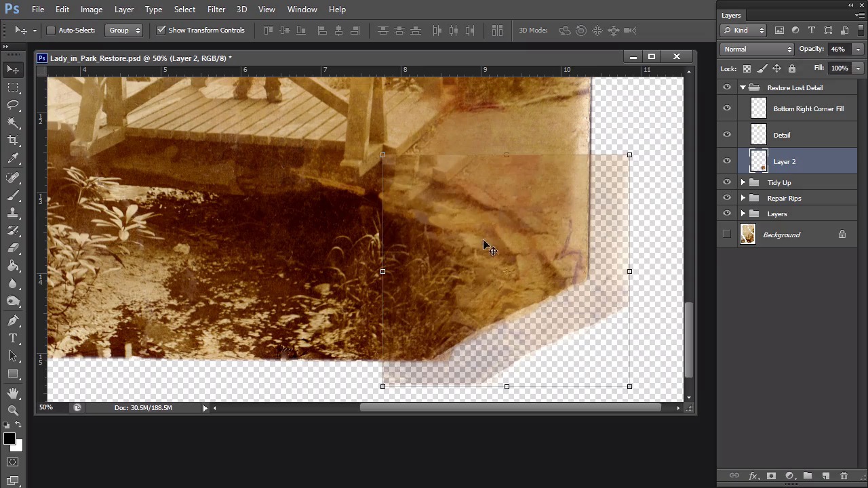Select the Lasso tool
The image size is (868, 488).
coord(13,105)
